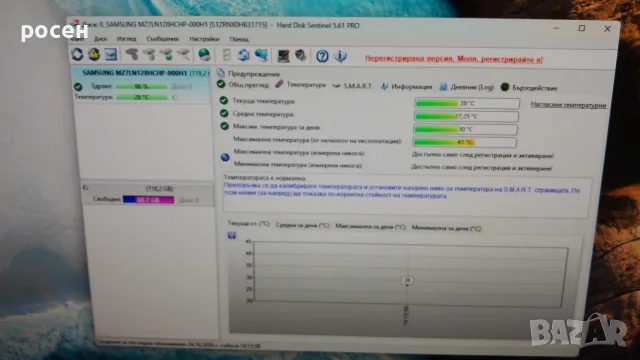Click the globe web toolbar icon
Screen dimensions: 640x360
(x=204, y=55)
